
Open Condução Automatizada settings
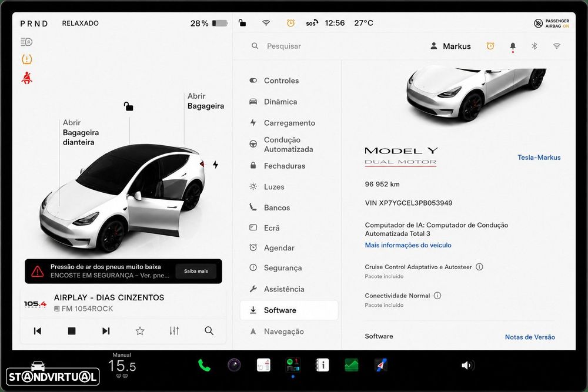pyautogui.click(x=289, y=145)
